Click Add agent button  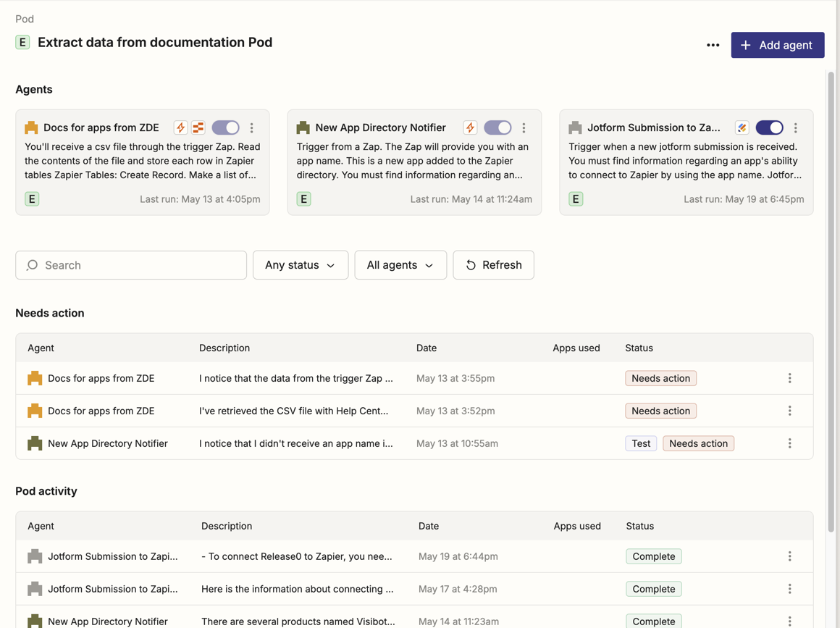[777, 45]
